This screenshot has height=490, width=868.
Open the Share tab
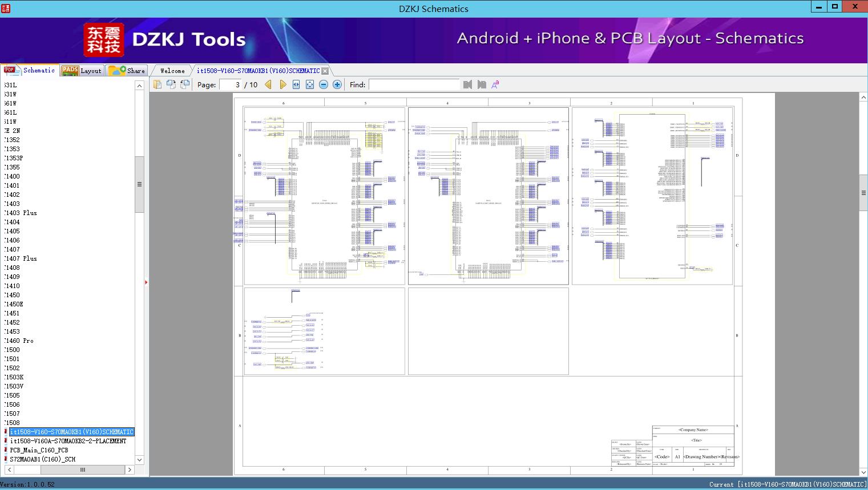pyautogui.click(x=127, y=71)
